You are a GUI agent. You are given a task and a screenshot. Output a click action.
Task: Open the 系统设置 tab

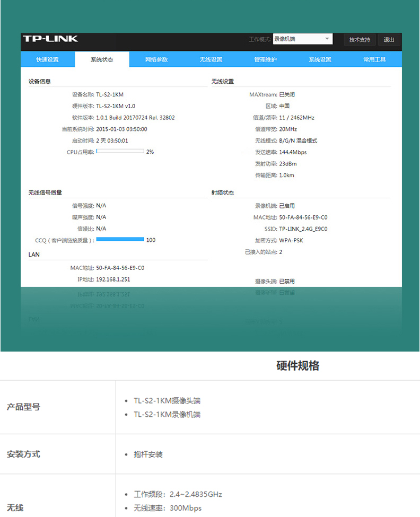pyautogui.click(x=320, y=59)
